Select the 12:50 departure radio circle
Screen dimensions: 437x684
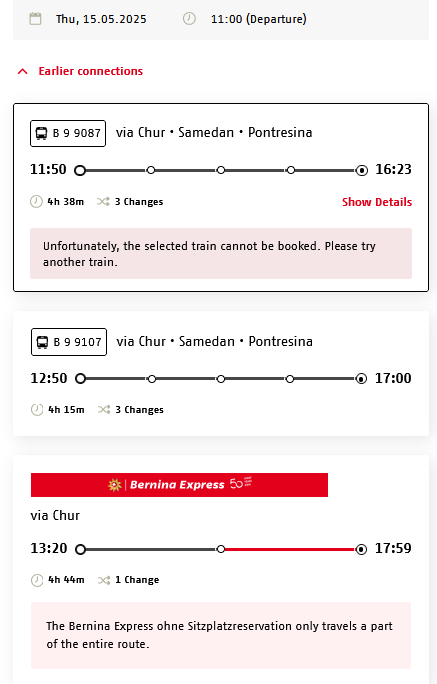click(x=80, y=379)
